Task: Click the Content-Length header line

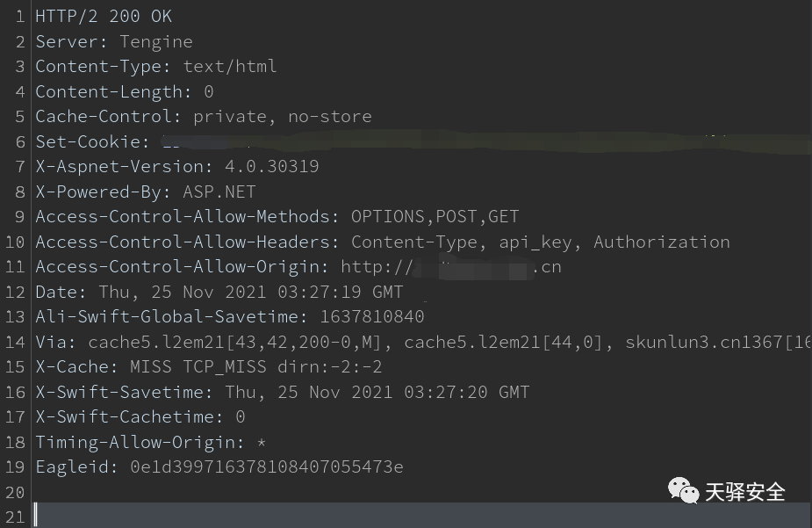Action: (124, 91)
